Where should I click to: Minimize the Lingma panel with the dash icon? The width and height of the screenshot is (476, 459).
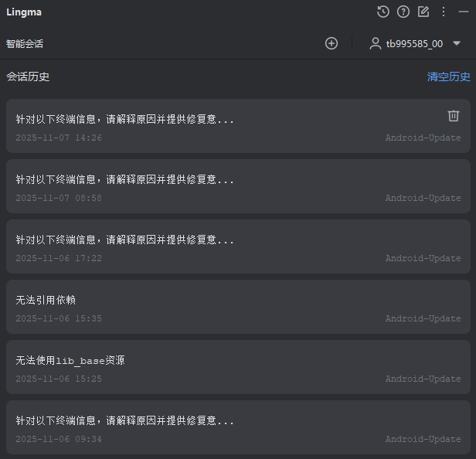point(464,12)
